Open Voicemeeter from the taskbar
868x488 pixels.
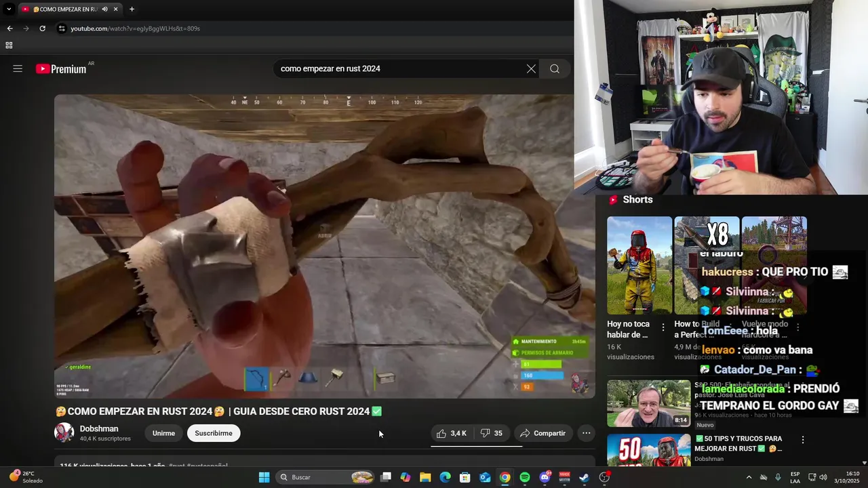pyautogui.click(x=564, y=477)
